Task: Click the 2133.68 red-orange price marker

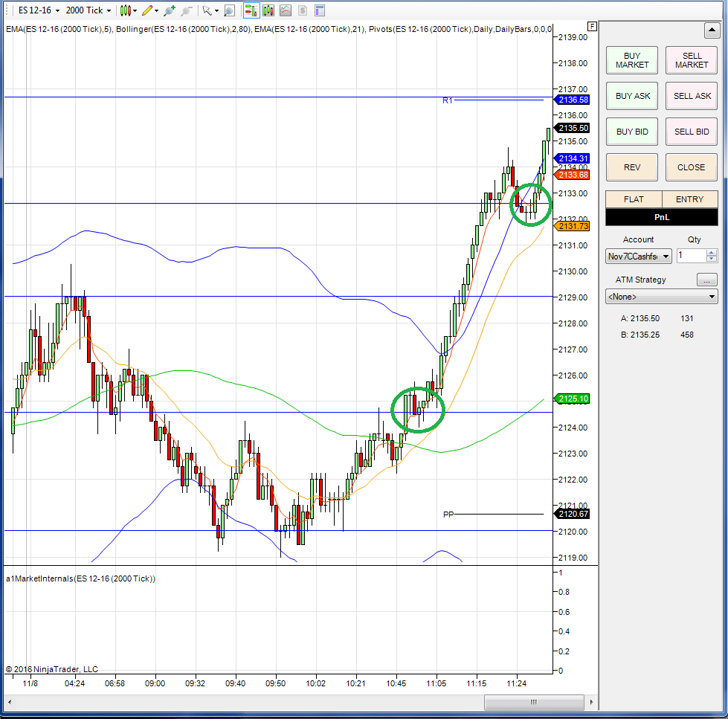Action: pyautogui.click(x=573, y=175)
